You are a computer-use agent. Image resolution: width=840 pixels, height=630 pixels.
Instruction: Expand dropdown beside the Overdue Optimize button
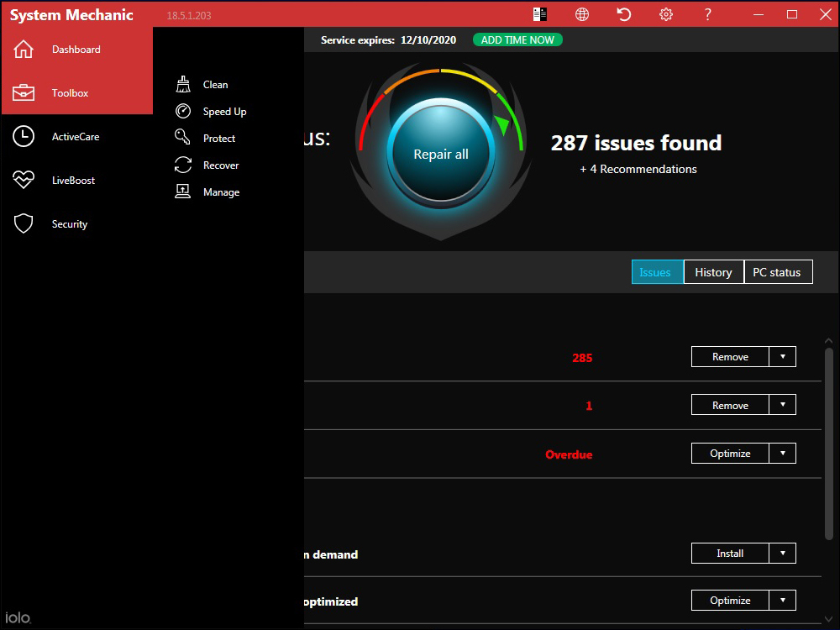tap(783, 453)
